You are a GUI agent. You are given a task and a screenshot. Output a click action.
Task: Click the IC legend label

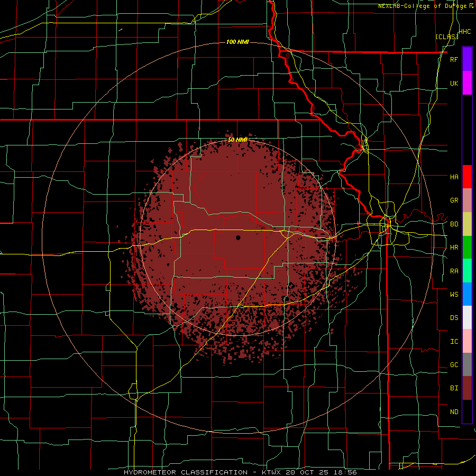point(454,342)
